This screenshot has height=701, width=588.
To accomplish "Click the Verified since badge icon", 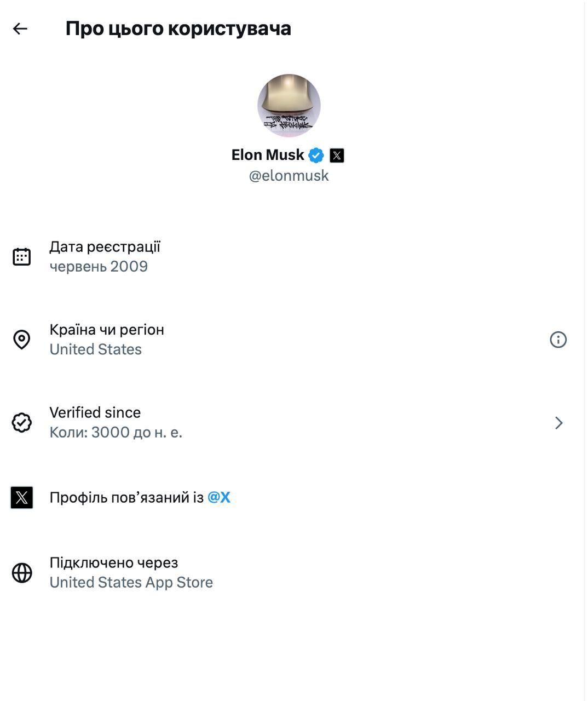I will [x=22, y=423].
